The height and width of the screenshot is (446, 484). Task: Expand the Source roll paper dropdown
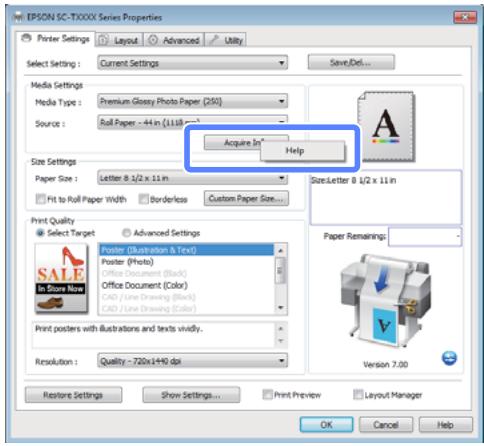[x=193, y=122]
